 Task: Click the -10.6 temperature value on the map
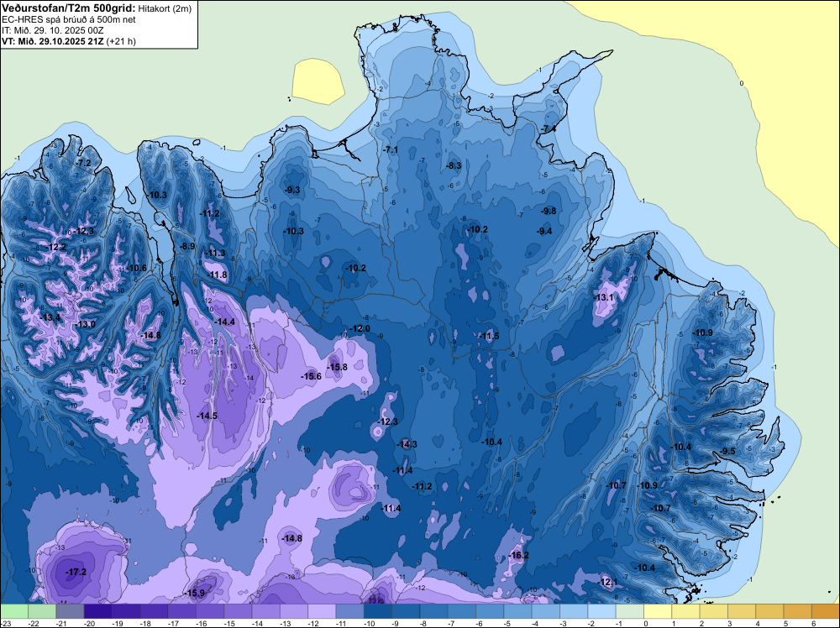tap(136, 268)
